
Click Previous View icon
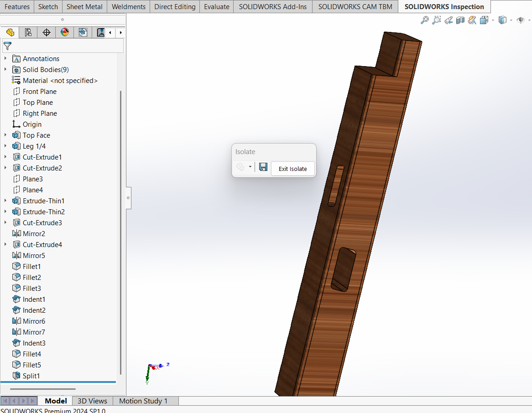coord(449,21)
